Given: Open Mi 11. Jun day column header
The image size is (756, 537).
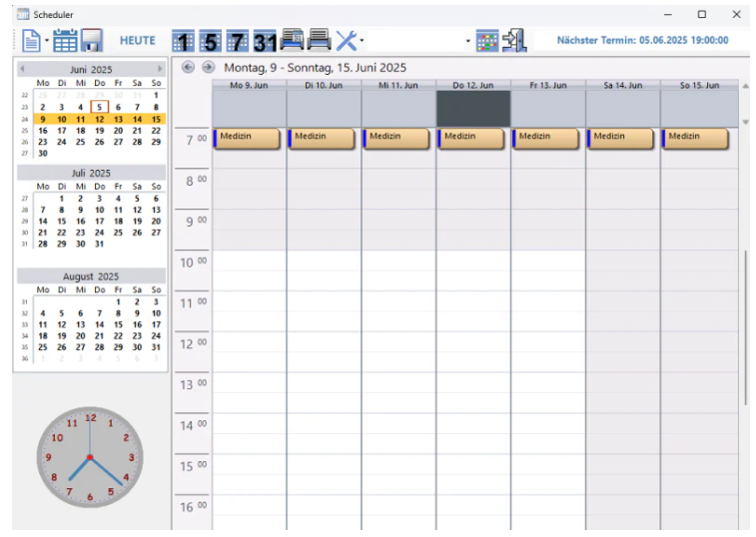Looking at the screenshot, I should (x=398, y=85).
